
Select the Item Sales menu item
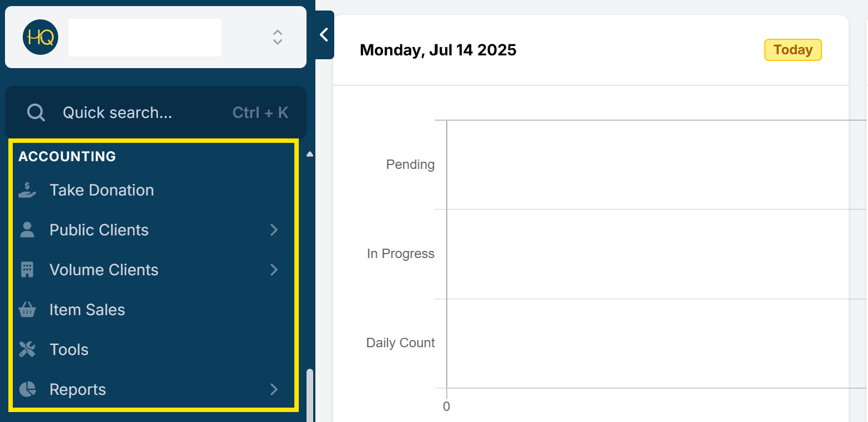(x=87, y=310)
